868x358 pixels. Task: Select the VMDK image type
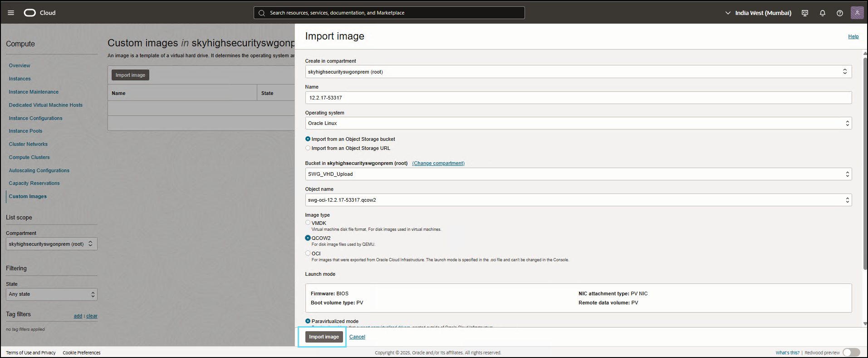[x=308, y=223]
